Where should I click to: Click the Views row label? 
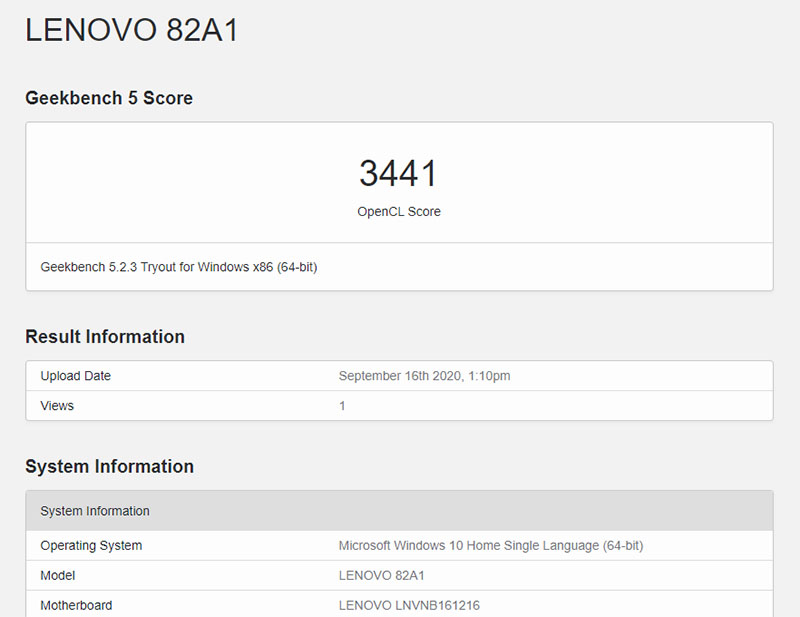point(57,406)
